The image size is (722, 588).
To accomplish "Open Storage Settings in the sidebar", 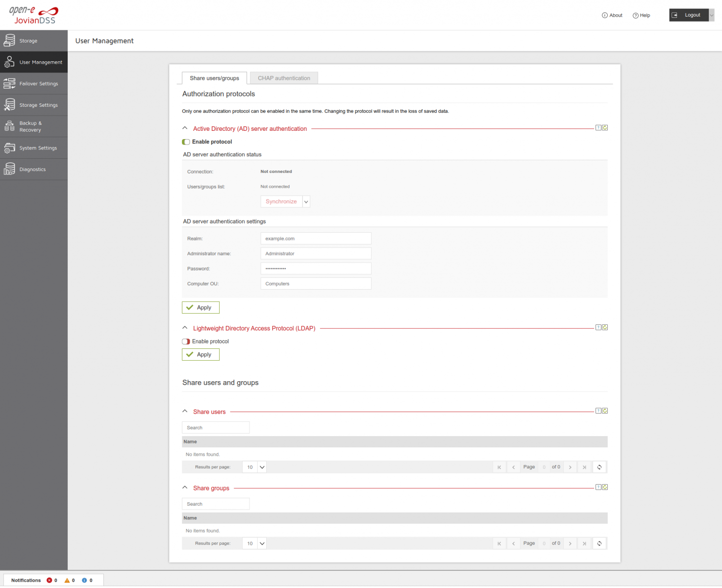I will click(x=34, y=105).
